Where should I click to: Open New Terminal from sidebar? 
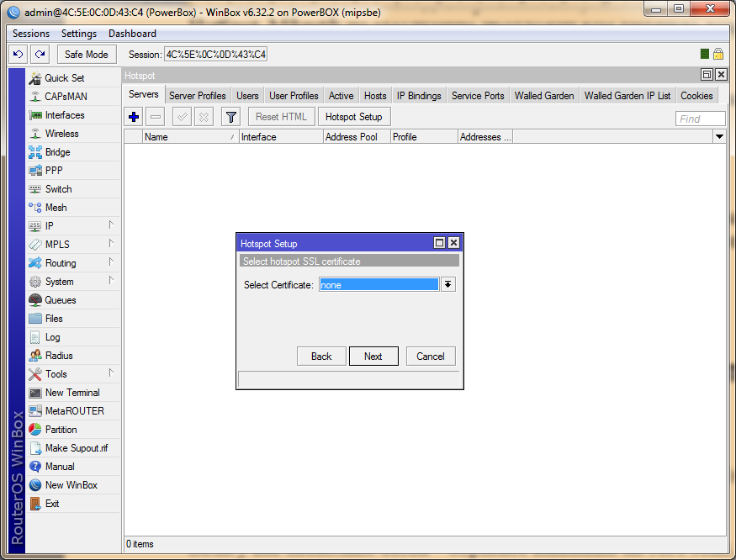[71, 393]
